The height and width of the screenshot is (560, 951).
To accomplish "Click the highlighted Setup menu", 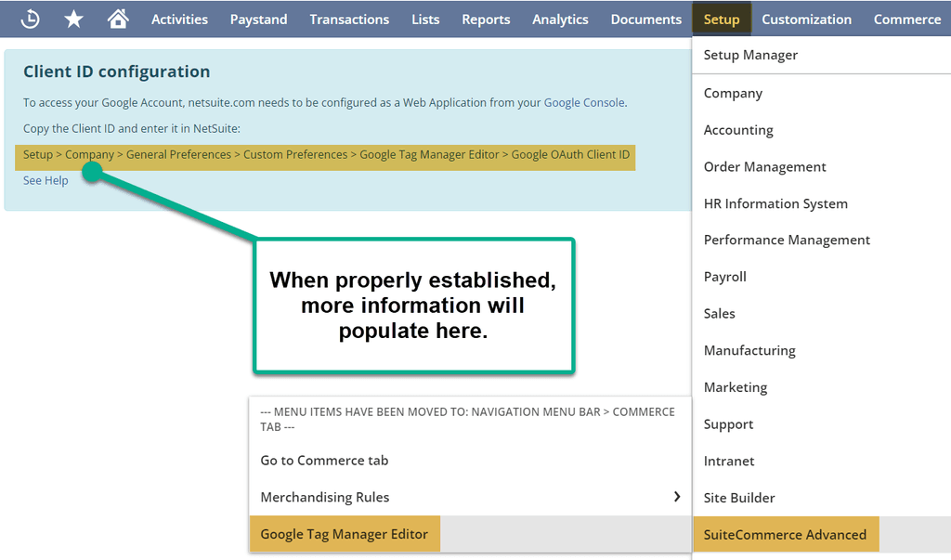I will click(x=721, y=19).
